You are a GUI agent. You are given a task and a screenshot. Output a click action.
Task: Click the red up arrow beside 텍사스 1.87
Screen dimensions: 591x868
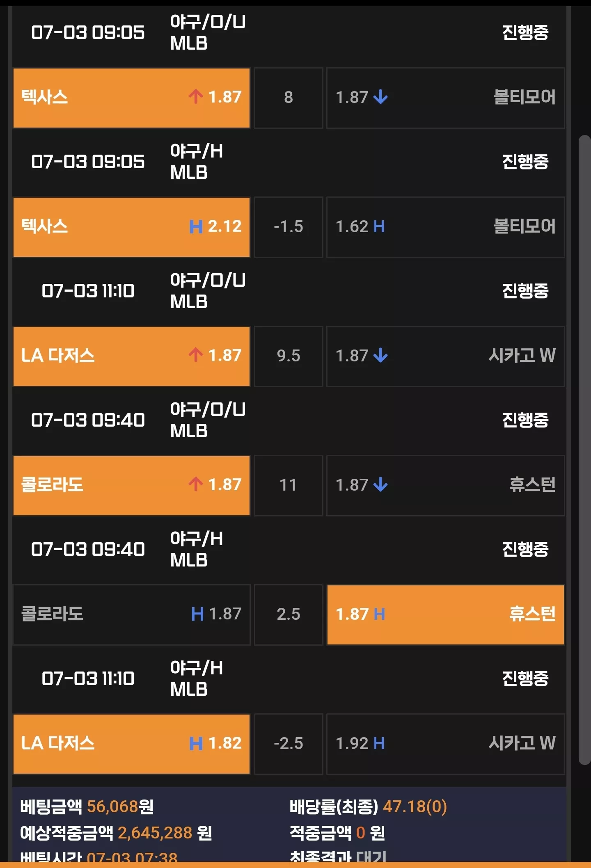[196, 97]
